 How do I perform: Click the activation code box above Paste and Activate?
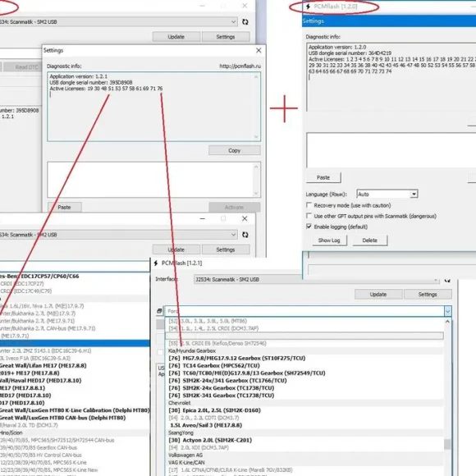click(x=153, y=180)
